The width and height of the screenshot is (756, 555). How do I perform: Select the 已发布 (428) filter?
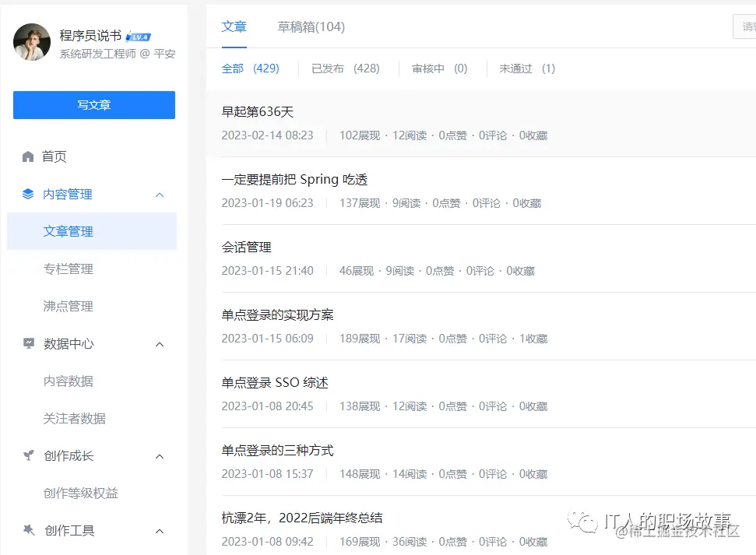pos(345,68)
